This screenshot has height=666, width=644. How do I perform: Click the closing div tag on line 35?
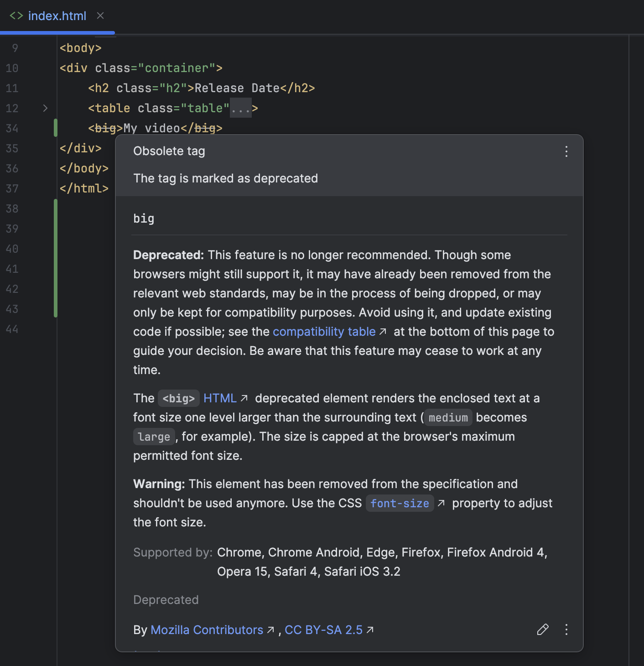(x=81, y=148)
